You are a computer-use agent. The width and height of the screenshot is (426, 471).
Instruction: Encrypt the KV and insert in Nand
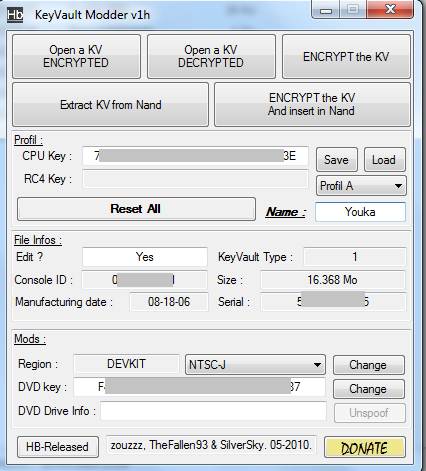point(312,105)
